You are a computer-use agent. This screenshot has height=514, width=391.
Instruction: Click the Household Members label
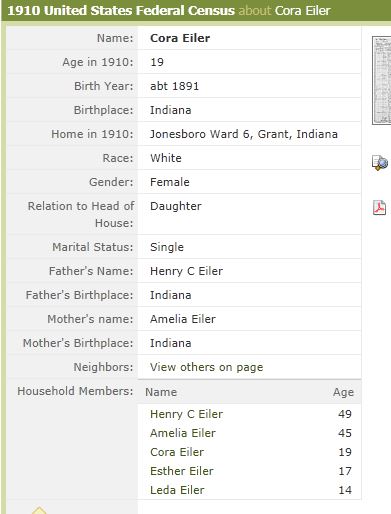point(75,391)
